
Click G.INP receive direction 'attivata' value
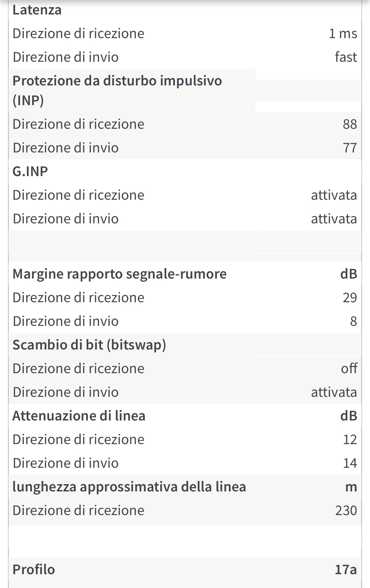click(334, 195)
